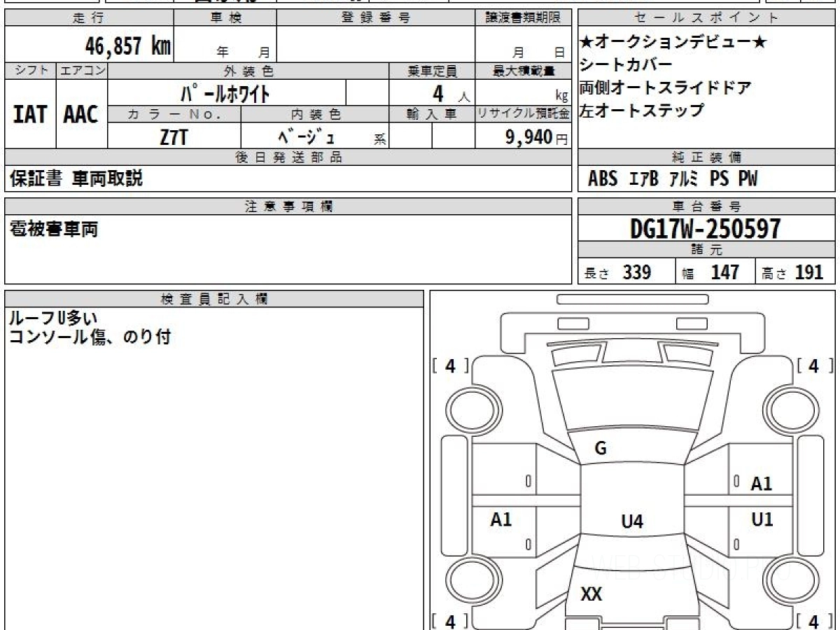Click the リサイクル預託金 label
The width and height of the screenshot is (840, 630).
(x=523, y=114)
